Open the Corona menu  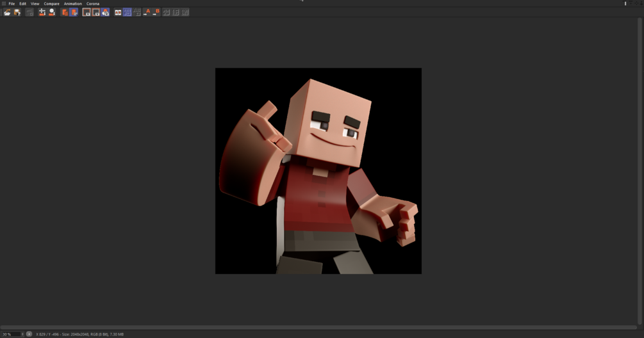coord(93,4)
